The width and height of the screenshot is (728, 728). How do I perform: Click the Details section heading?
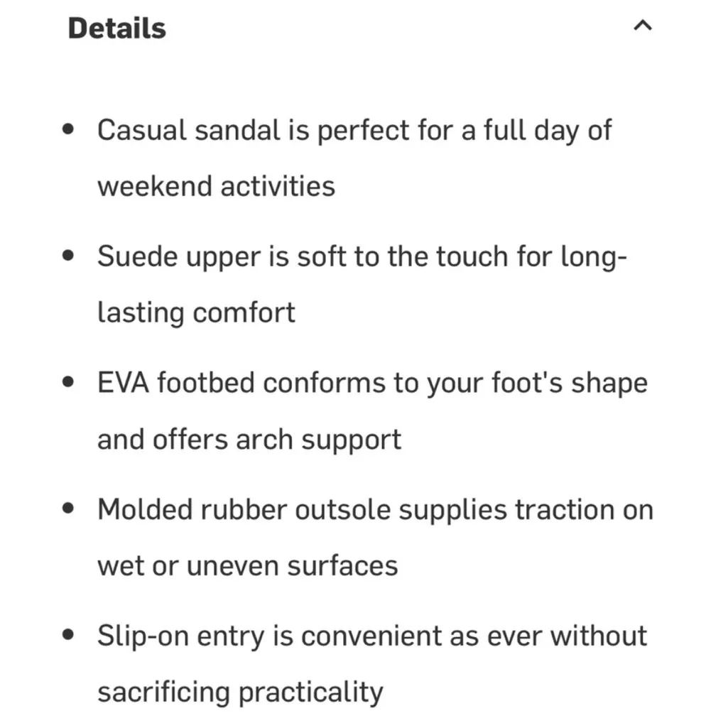pyautogui.click(x=116, y=28)
